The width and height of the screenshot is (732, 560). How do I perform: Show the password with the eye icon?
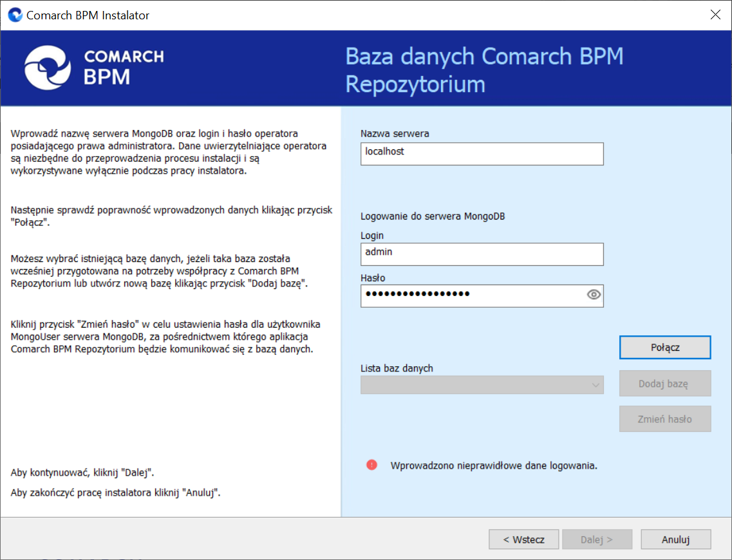point(594,294)
